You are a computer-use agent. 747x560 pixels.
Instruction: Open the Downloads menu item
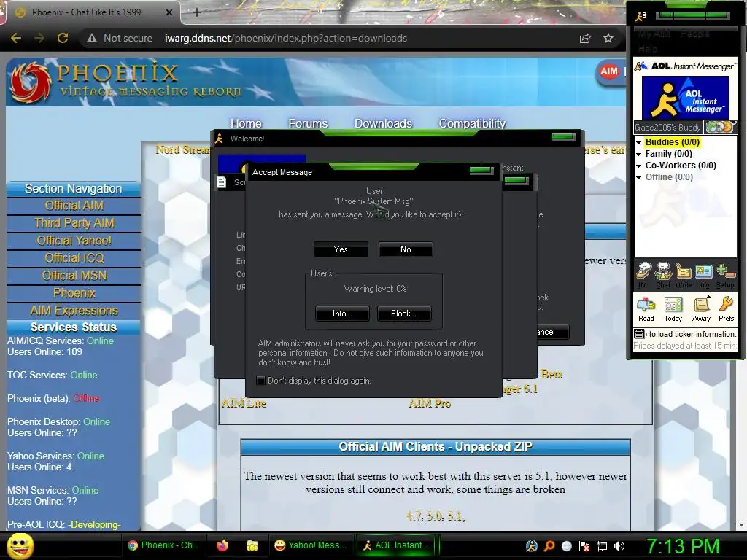(x=383, y=123)
